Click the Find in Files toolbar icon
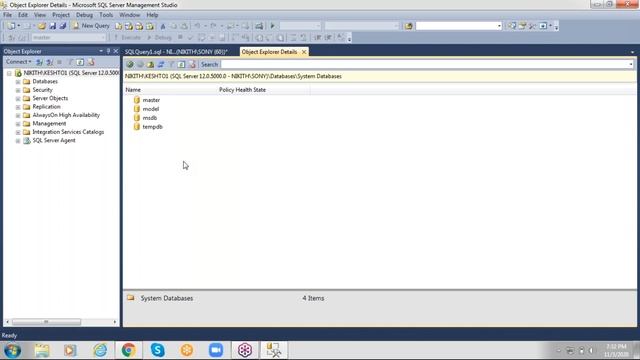The width and height of the screenshot is (640, 360). pyautogui.click(x=409, y=26)
